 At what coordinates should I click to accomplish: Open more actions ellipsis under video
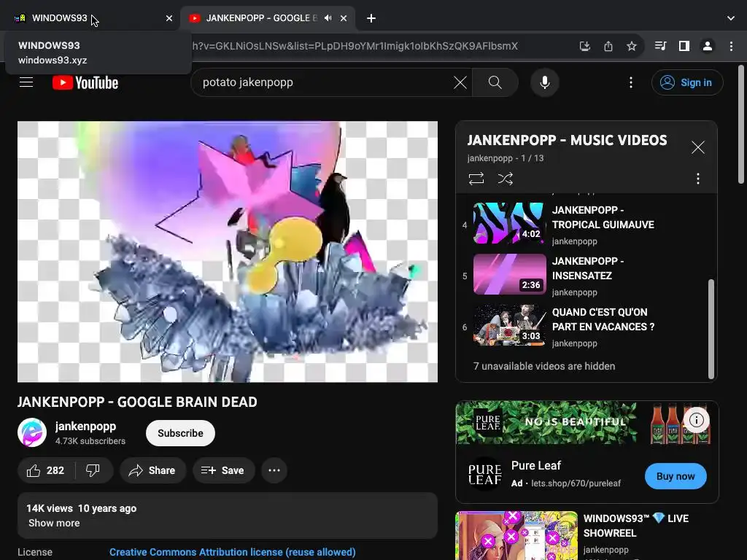(x=274, y=470)
